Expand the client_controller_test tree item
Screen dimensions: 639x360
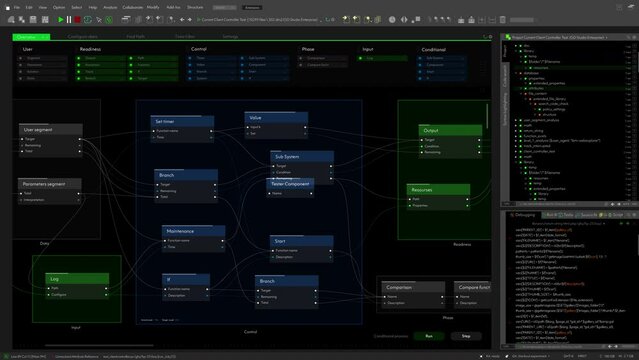pos(516,151)
